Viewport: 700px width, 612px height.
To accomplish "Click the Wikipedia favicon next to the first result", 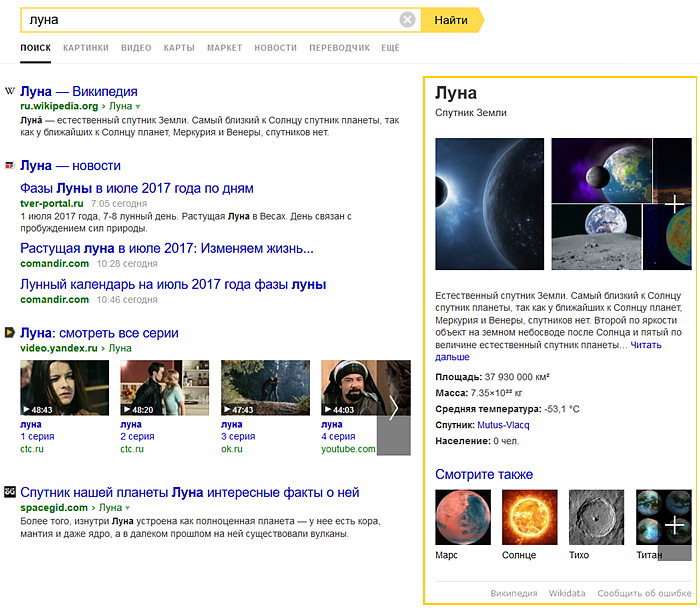I will pos(10,91).
